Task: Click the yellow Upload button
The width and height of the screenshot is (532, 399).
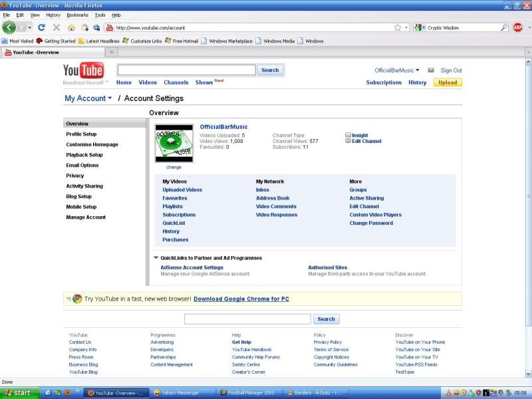Action: [x=448, y=82]
